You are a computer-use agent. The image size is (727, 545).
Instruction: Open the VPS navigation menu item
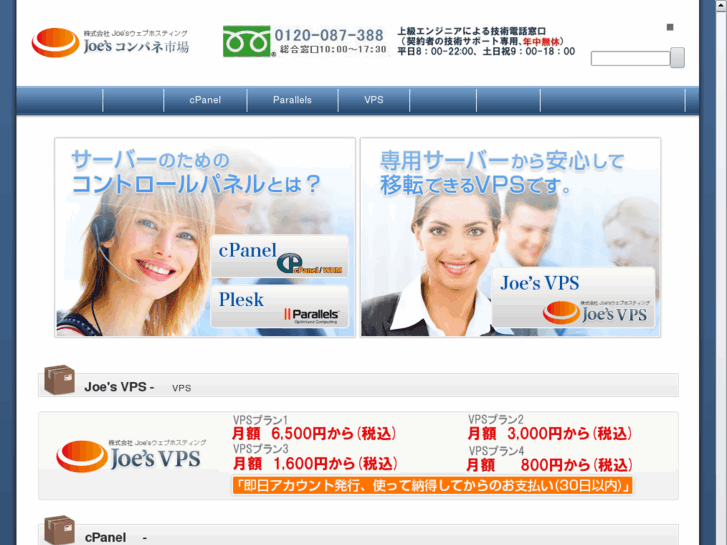[374, 100]
